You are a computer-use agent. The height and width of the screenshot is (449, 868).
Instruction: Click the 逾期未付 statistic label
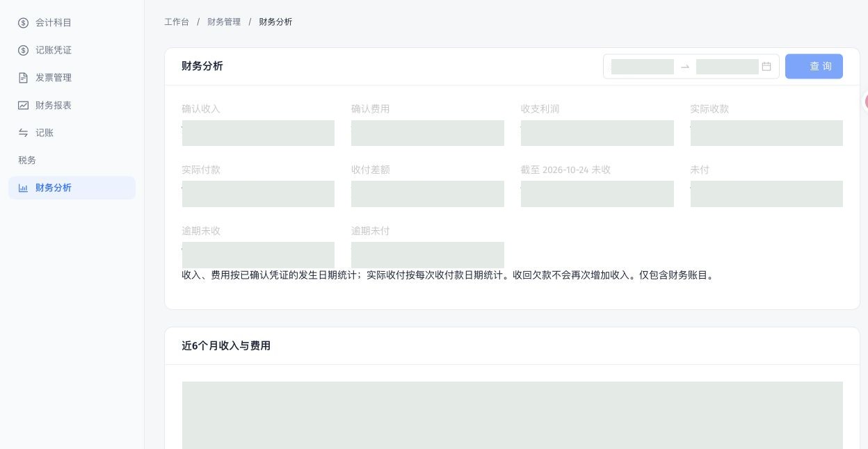click(x=371, y=231)
